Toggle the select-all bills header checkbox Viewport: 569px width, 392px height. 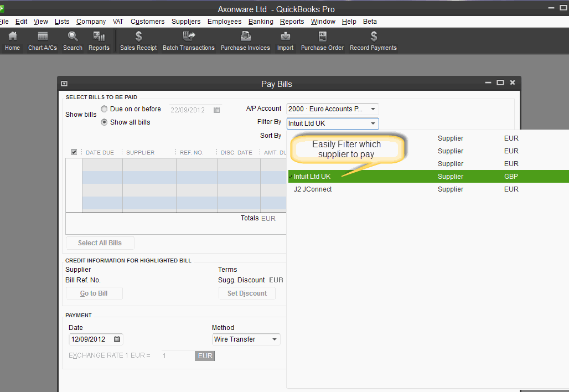(x=74, y=152)
